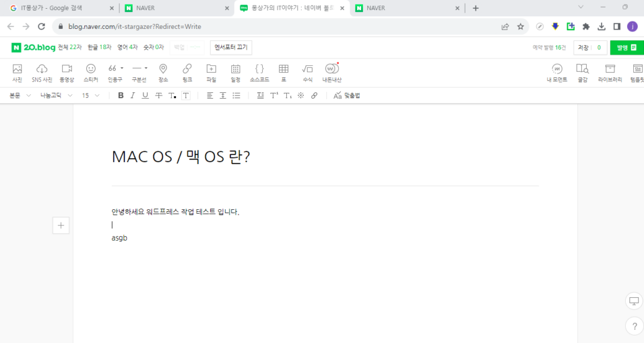
Task: Click the paragraph starting 안녕하세요 워드프레스
Action: 175,212
